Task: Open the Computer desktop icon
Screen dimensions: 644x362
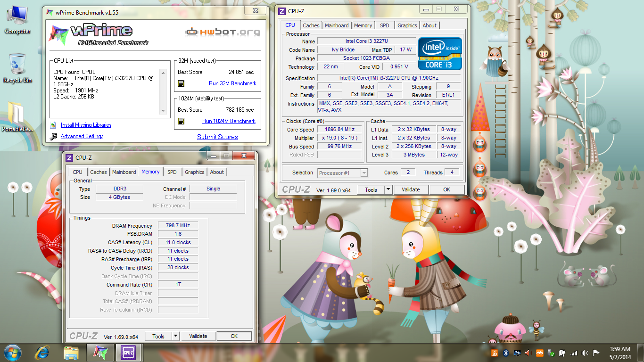Action: pos(17,20)
